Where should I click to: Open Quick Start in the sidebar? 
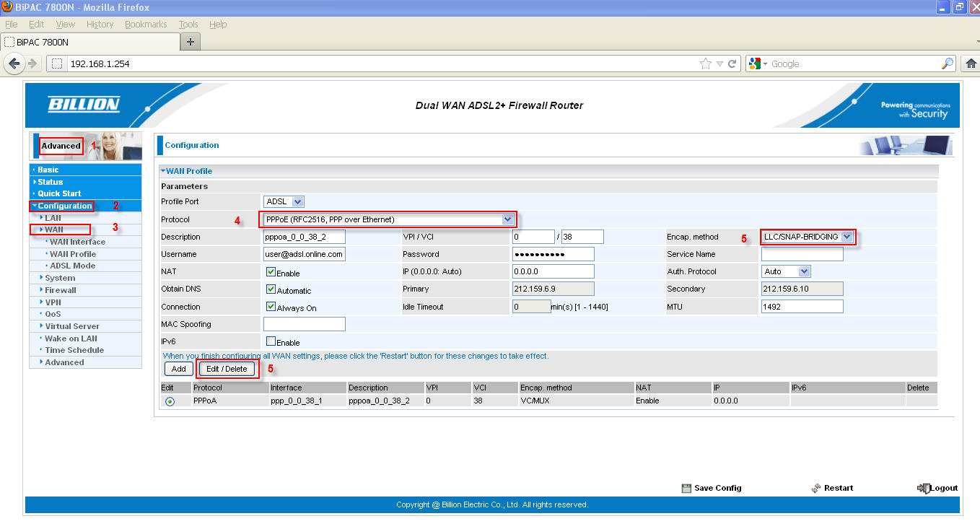(x=59, y=193)
